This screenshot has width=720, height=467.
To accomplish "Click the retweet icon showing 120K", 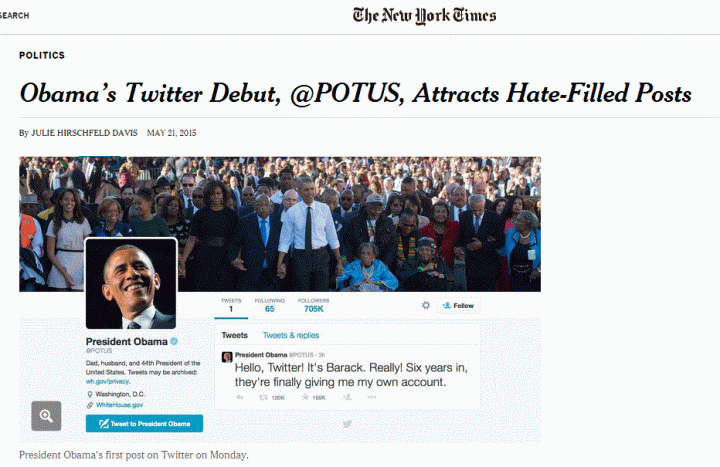I will click(264, 397).
